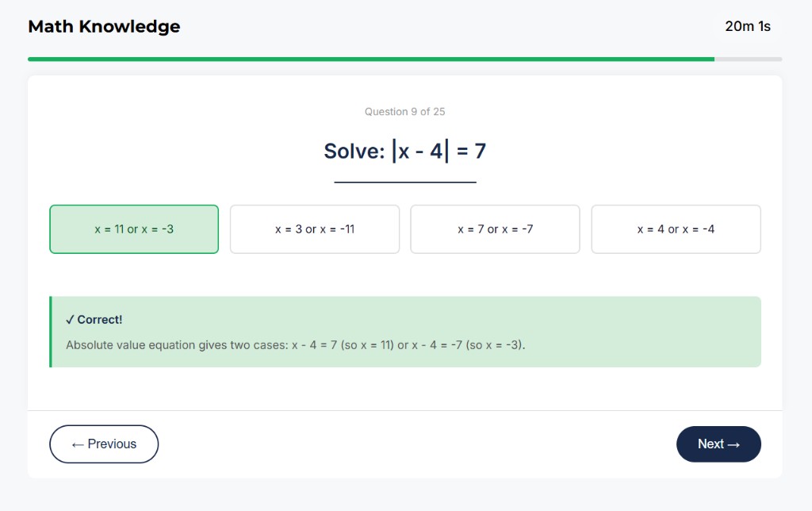Viewport: 812px width, 511px height.
Task: Select answer x = 11 or x = -3
Action: (x=133, y=229)
